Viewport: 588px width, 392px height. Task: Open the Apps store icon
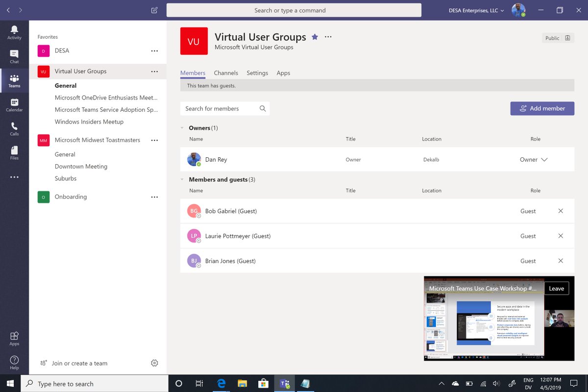click(x=14, y=338)
